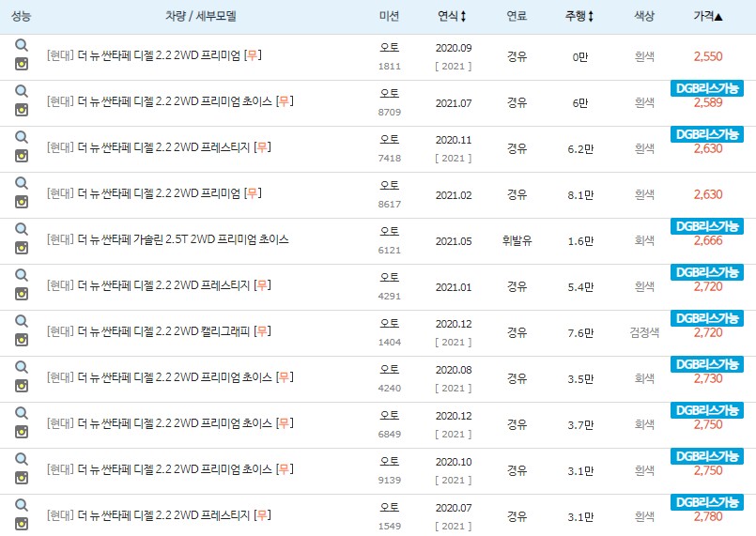Click camera icon in car 6849 row
Screen dimensions: 756x536
coord(22,432)
